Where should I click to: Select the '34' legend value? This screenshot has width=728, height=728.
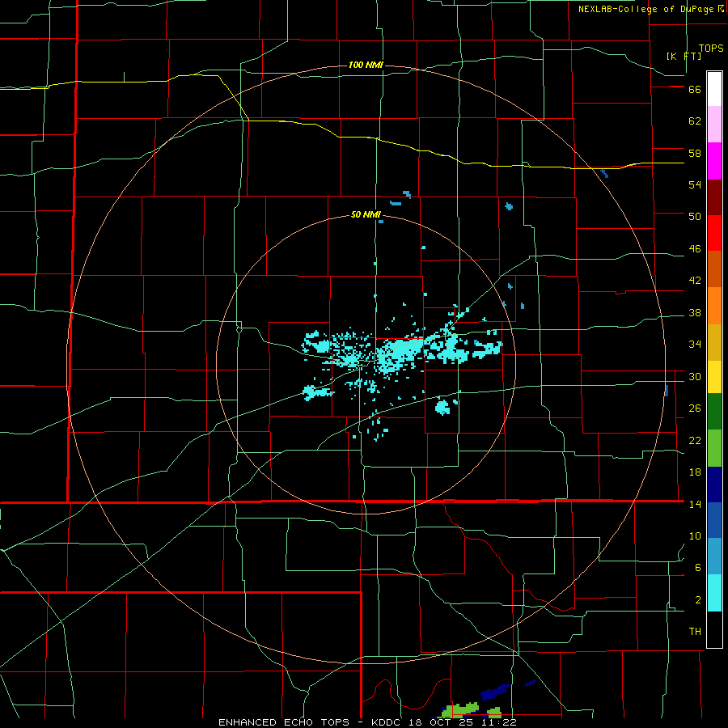[695, 345]
